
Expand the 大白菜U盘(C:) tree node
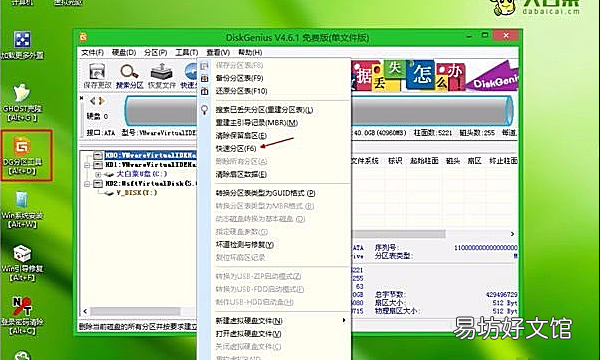coord(98,174)
